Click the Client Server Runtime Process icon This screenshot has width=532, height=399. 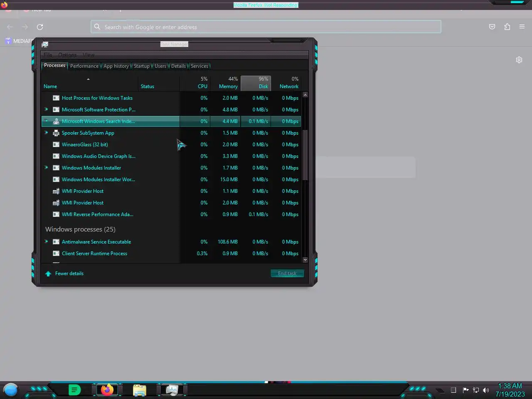click(56, 254)
